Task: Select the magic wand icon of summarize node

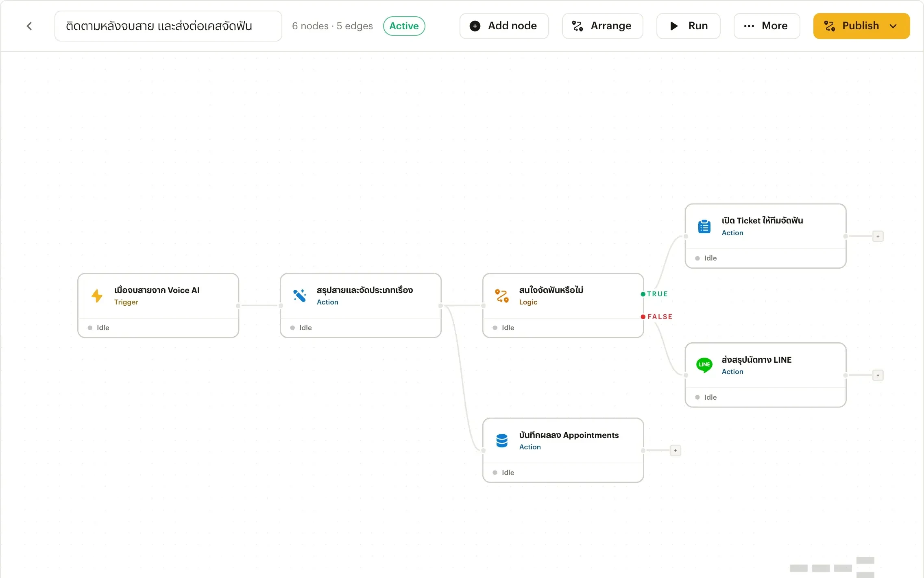Action: [x=299, y=296]
